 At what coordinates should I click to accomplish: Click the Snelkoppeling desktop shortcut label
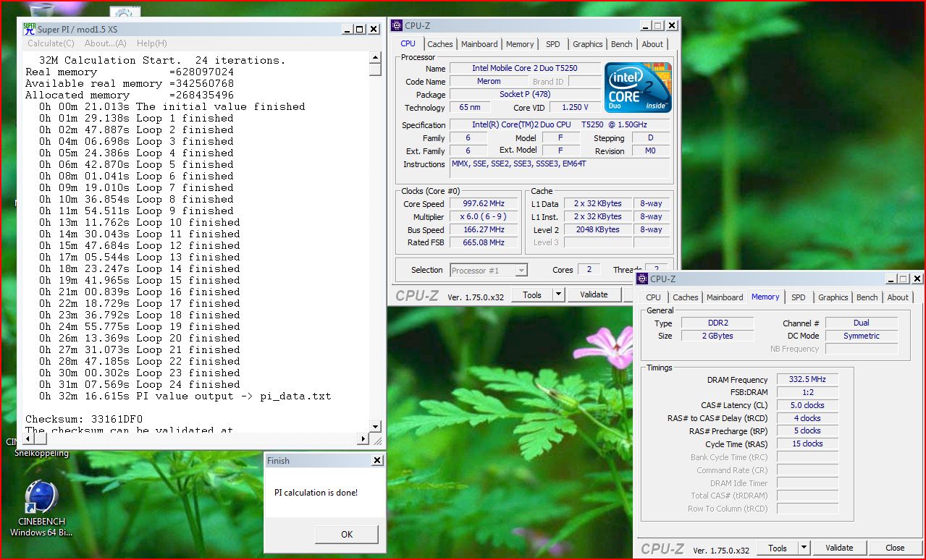tap(42, 454)
